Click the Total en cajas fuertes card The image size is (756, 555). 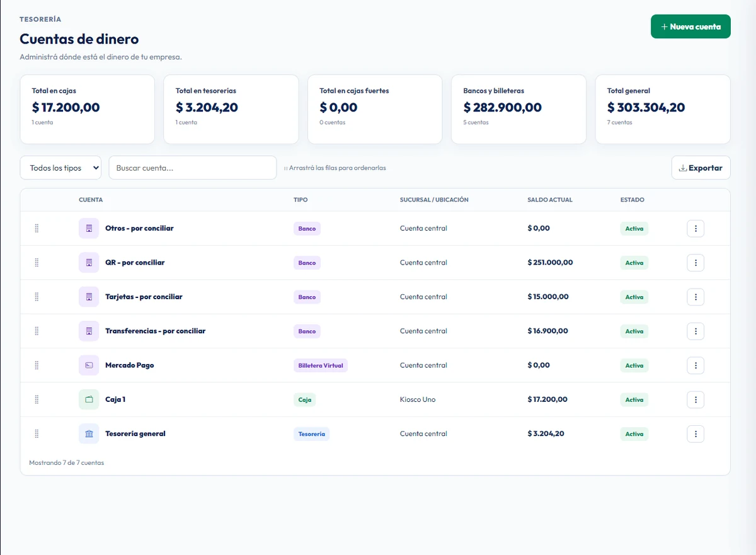click(375, 110)
